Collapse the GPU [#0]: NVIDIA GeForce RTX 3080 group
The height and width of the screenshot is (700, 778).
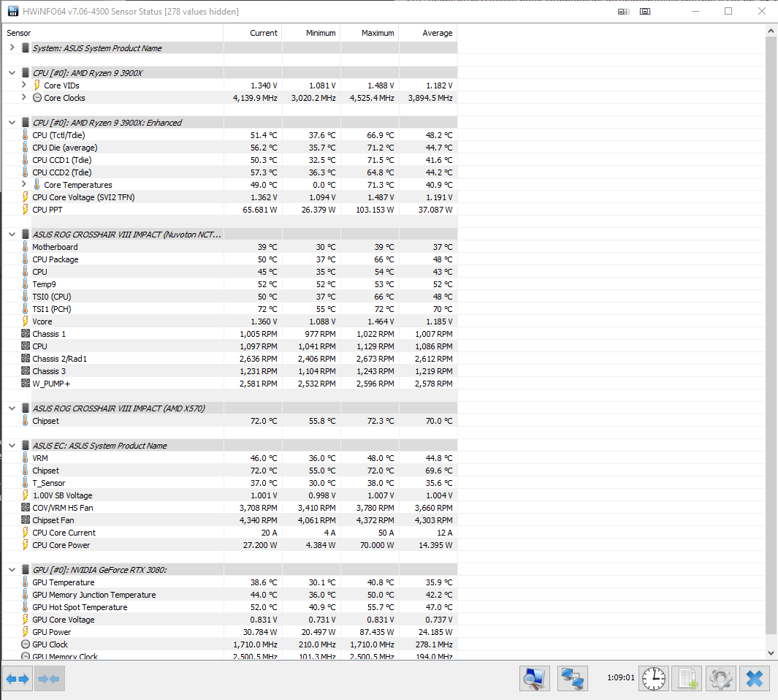pos(12,569)
